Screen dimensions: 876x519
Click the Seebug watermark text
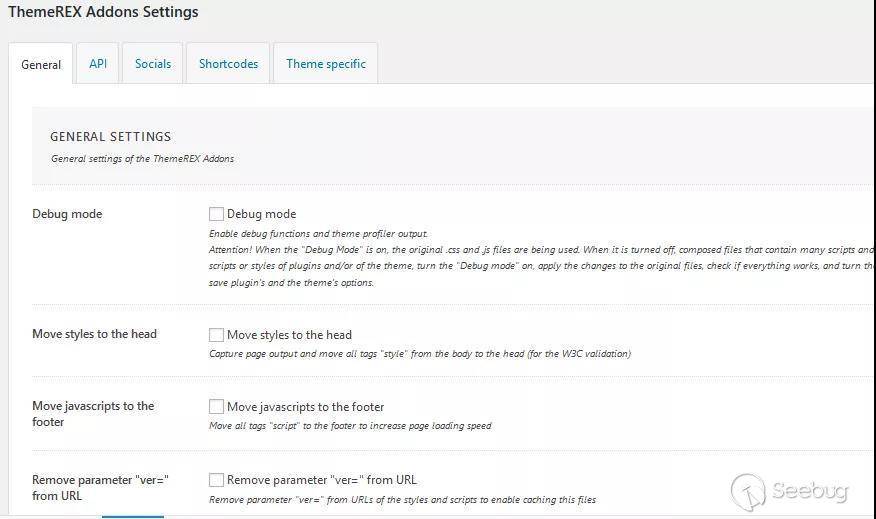click(x=809, y=492)
